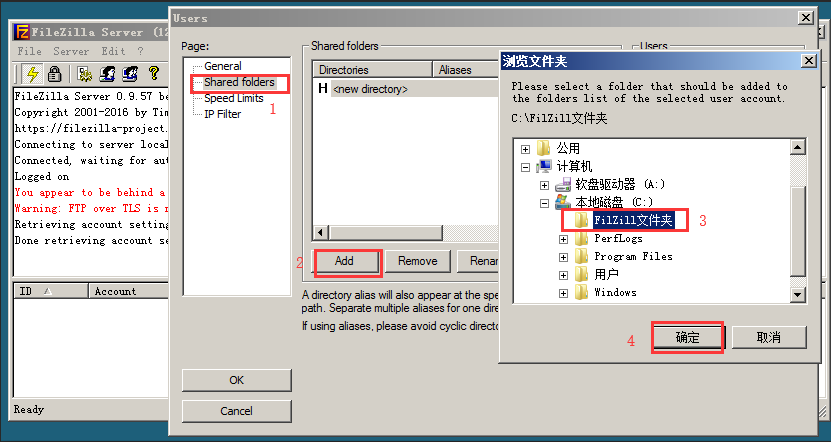Sort by the ID column header

(x=51, y=291)
